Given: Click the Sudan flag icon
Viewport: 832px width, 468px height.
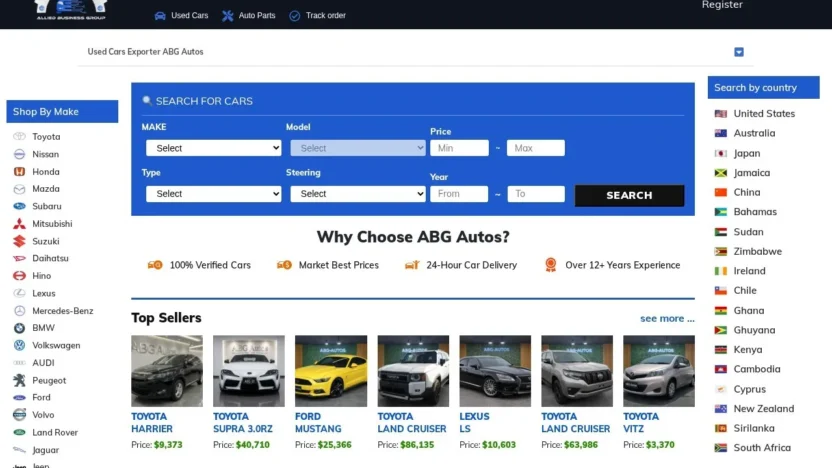Looking at the screenshot, I should point(721,232).
